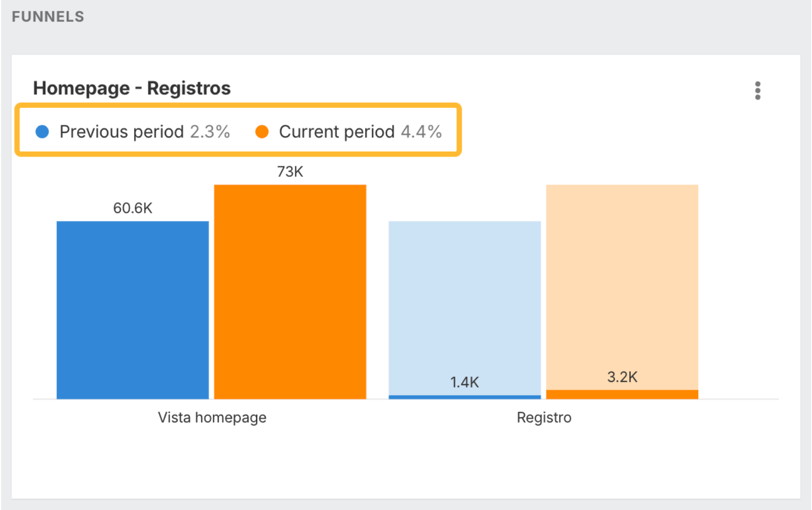This screenshot has height=510, width=812.
Task: Select the blue Vista homepage bar
Action: 133,310
